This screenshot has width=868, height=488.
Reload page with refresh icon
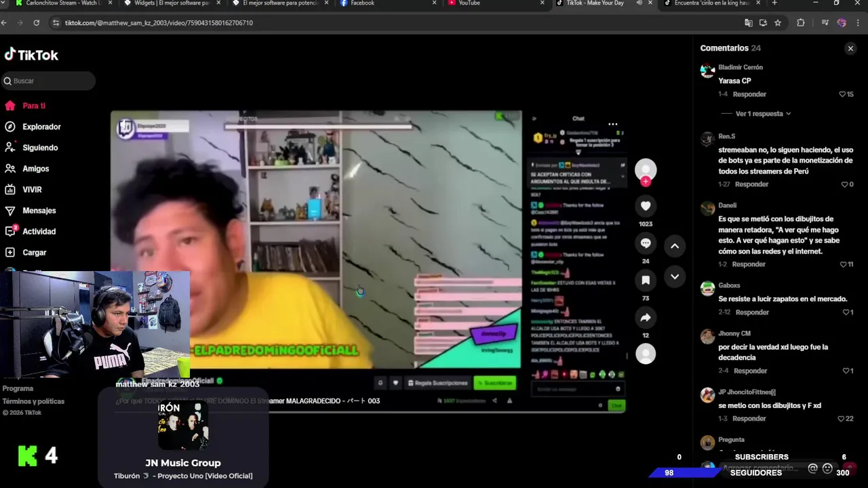[36, 23]
